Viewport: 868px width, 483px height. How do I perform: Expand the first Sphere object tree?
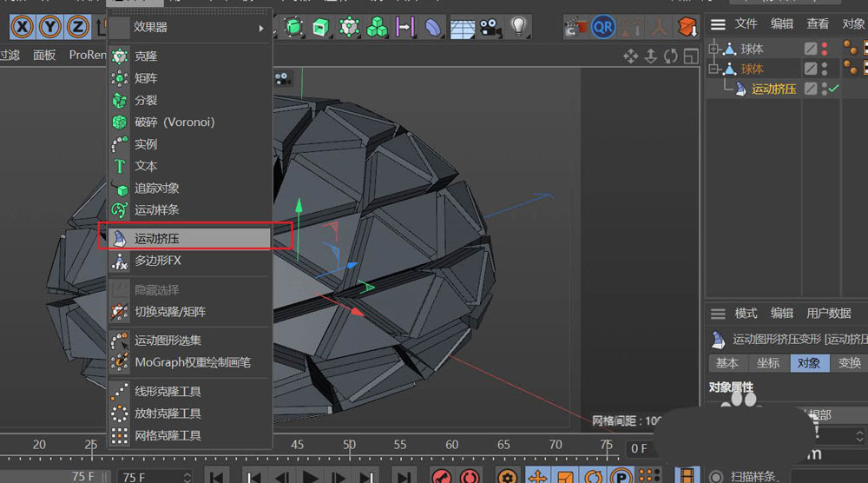pyautogui.click(x=714, y=49)
